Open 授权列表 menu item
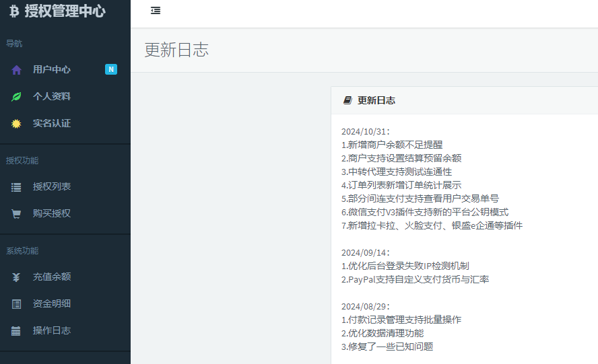 pos(51,186)
